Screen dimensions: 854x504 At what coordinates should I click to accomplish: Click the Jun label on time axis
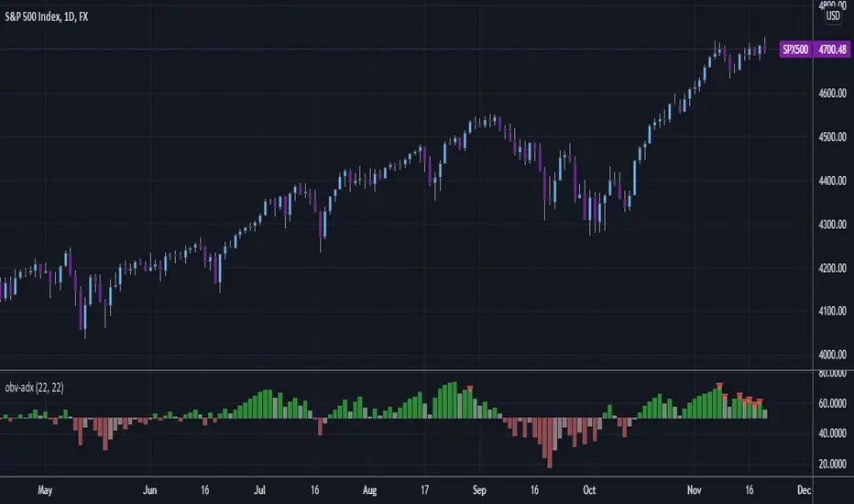click(x=149, y=490)
